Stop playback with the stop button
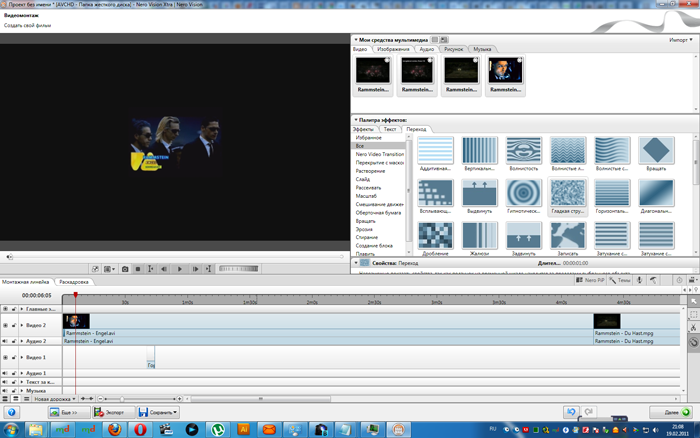Screen dimensions: 700x438 point(138,269)
